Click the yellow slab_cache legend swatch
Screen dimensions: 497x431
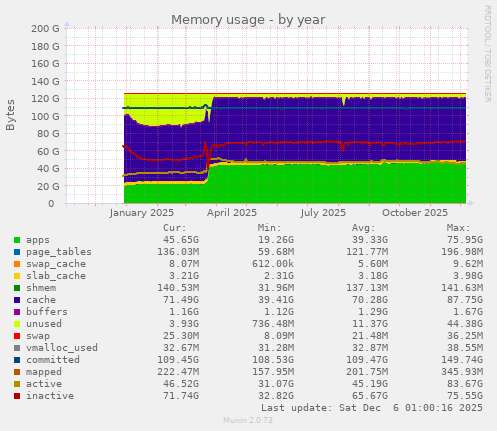point(17,276)
